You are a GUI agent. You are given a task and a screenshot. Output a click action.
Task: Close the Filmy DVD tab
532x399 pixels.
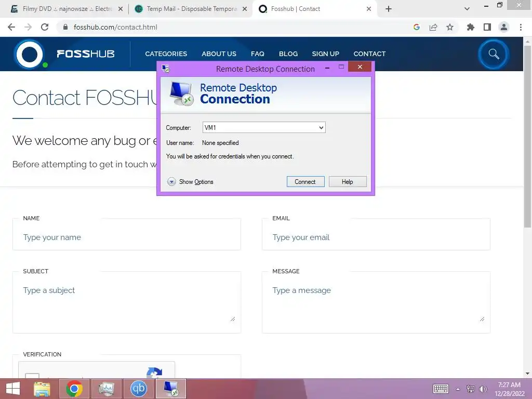(x=121, y=9)
